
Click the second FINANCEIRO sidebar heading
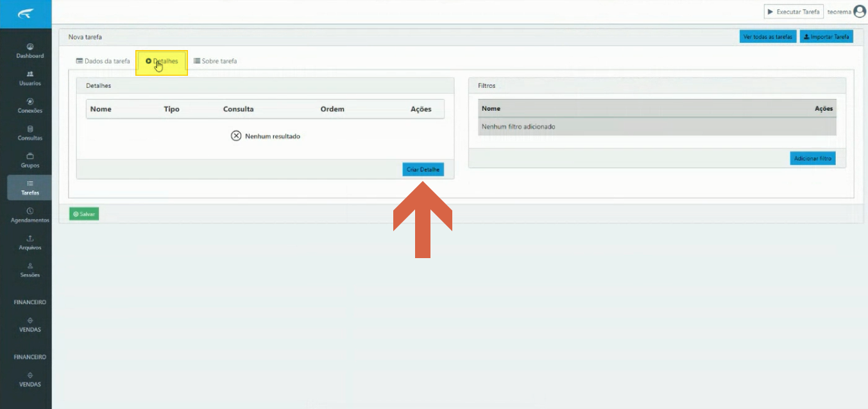pos(30,356)
